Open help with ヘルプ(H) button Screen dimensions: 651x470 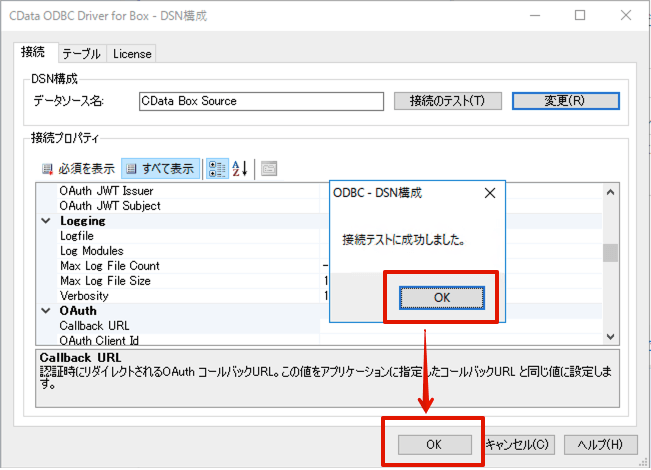tap(600, 445)
